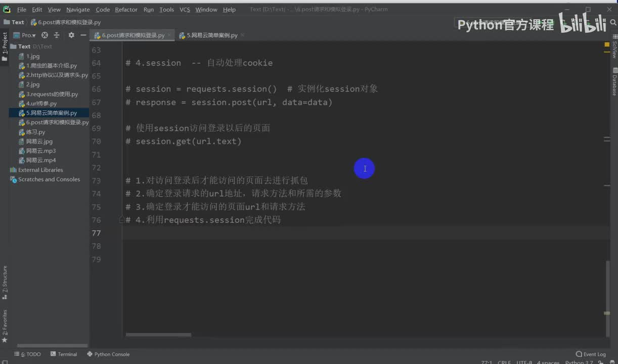Click the 'session.get(url.text)' comment line
The width and height of the screenshot is (618, 364).
pos(184,142)
